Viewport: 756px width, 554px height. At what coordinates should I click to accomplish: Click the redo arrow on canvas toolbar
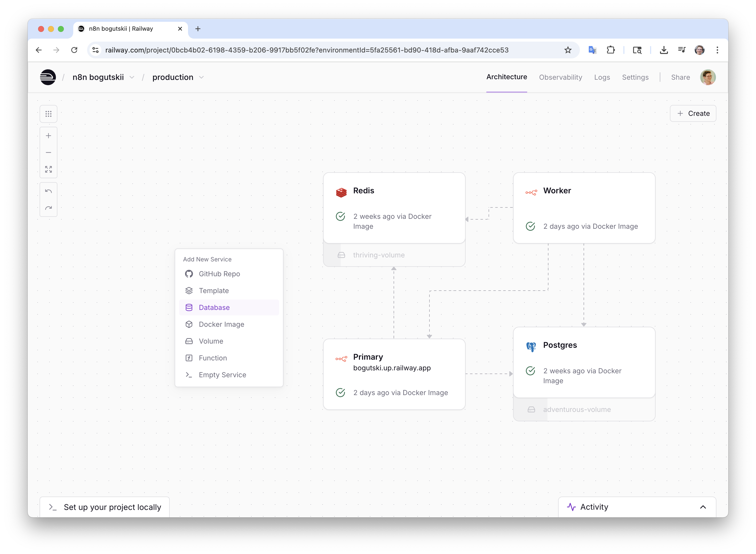point(48,208)
